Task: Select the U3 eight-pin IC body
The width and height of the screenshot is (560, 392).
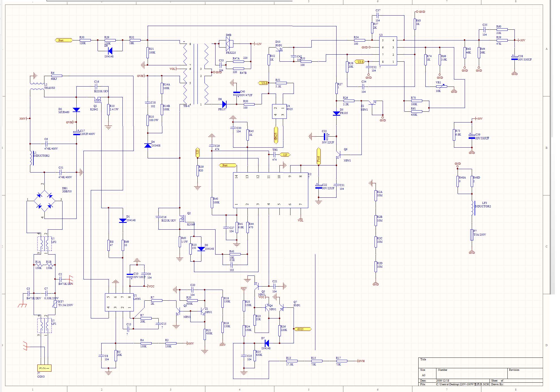Action: 388,51
